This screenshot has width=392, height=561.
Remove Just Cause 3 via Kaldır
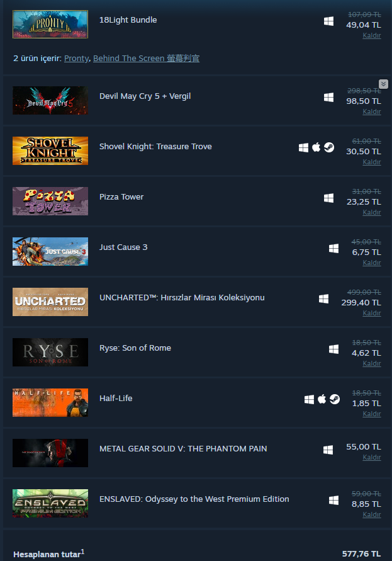pos(372,263)
